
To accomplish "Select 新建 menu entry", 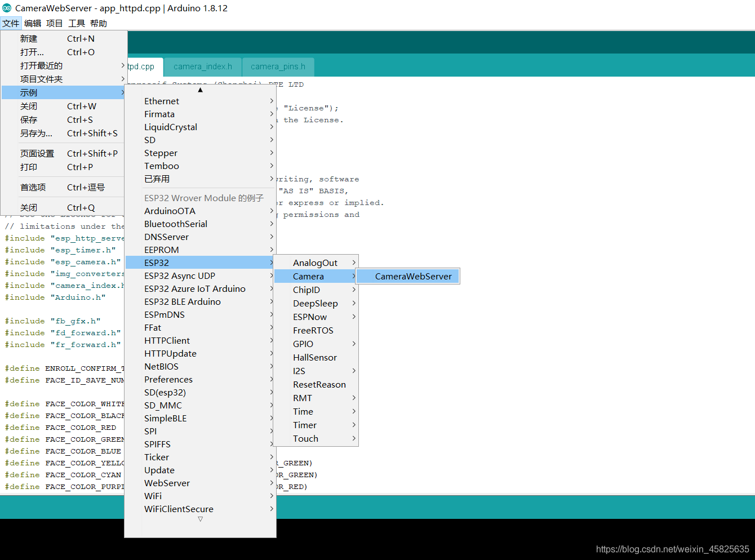I will point(64,38).
